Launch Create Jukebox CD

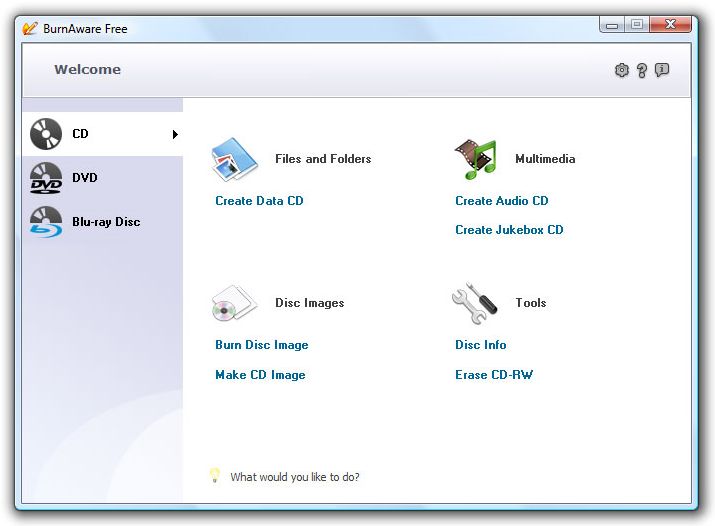click(x=509, y=230)
